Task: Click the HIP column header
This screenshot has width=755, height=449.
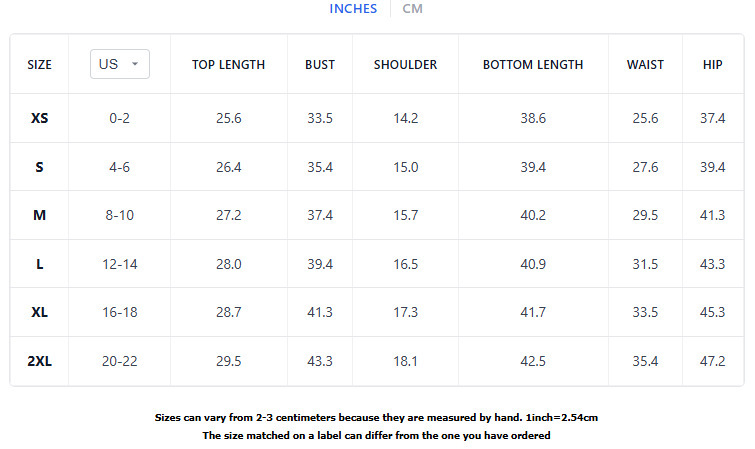Action: click(x=712, y=65)
